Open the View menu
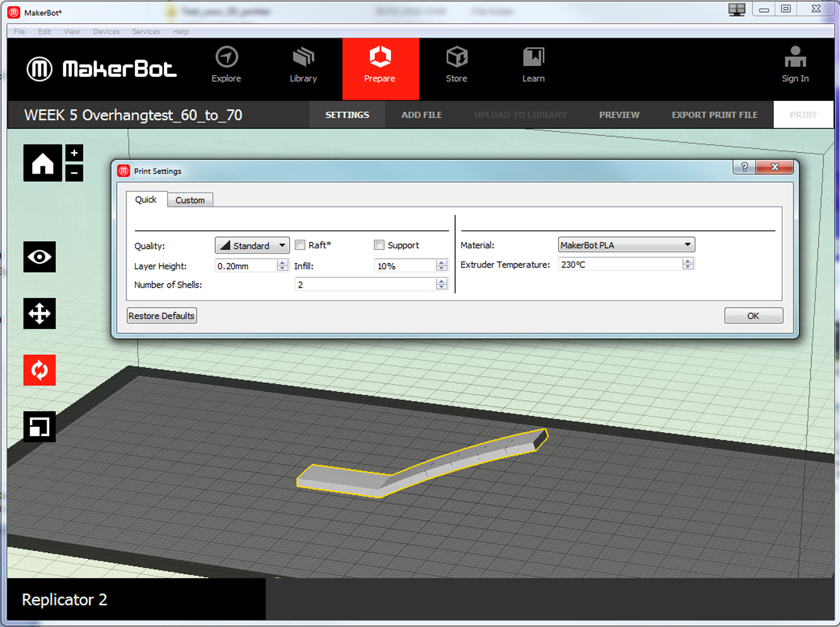Screen dimensions: 840x627 72,31
